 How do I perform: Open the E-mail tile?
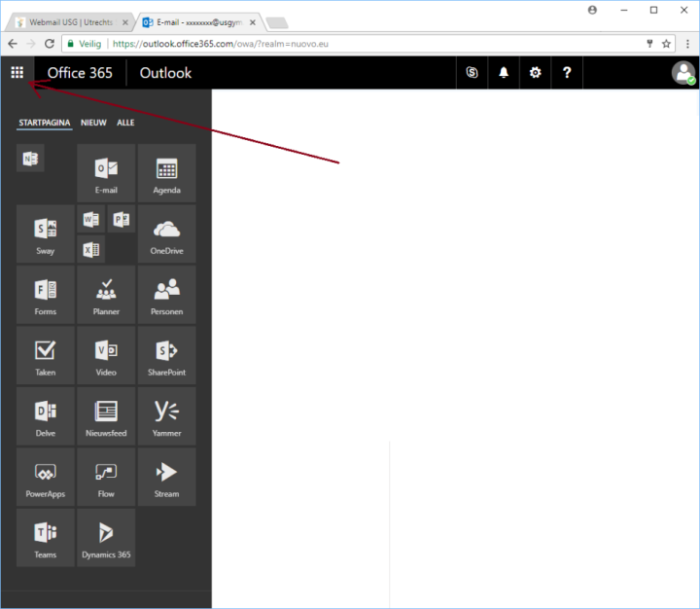coord(106,173)
